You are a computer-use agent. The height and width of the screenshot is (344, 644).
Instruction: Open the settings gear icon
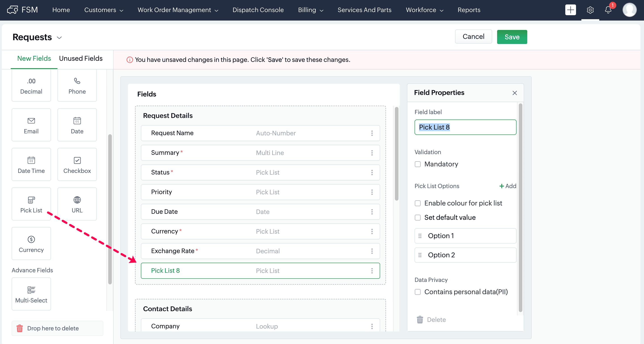[x=590, y=10]
